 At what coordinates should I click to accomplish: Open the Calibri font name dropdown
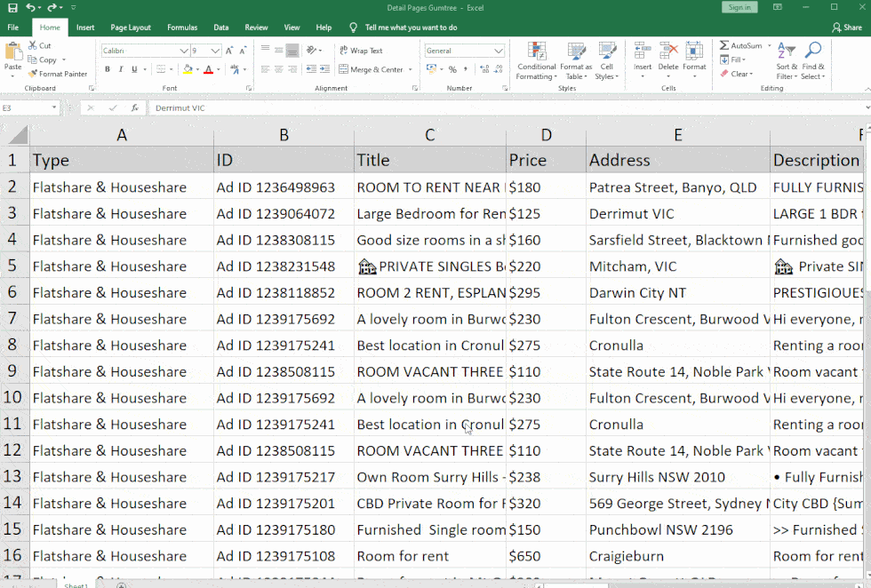tap(184, 51)
